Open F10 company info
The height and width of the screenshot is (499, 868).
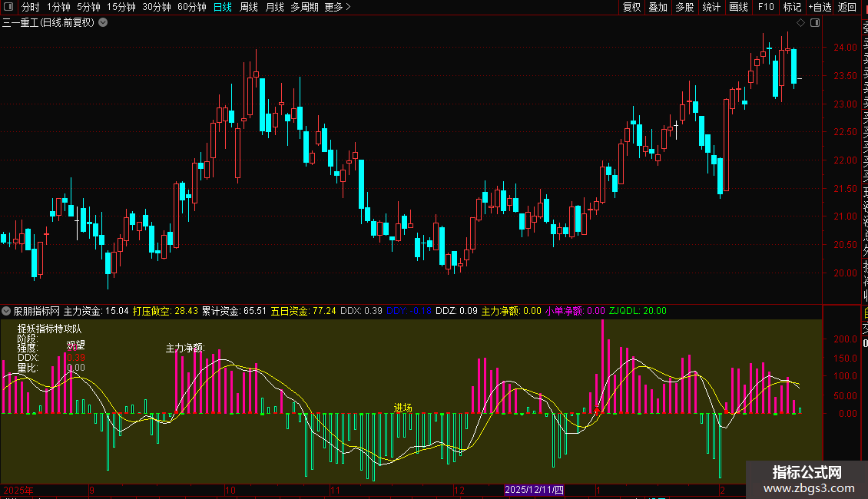tap(766, 7)
